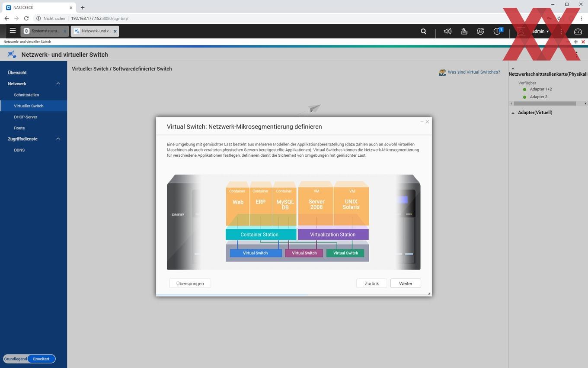Image resolution: width=588 pixels, height=368 pixels.
Task: Click the MySQL DB container box
Action: tap(285, 206)
